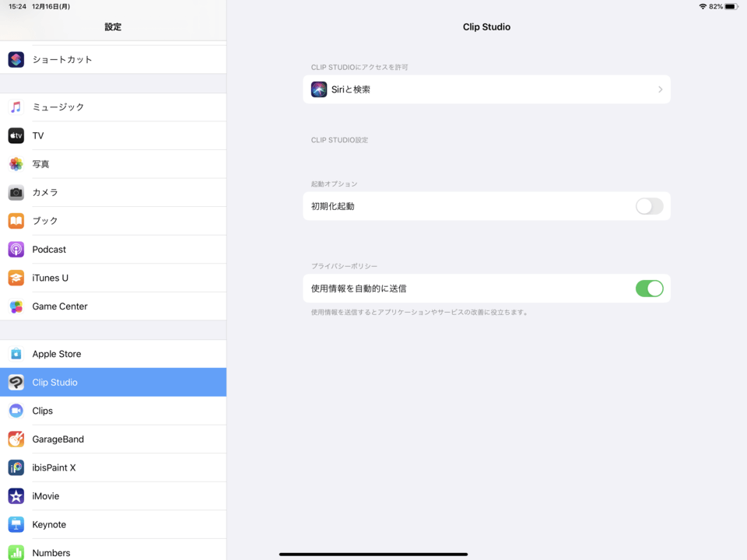Tap the Apple TV icon
The width and height of the screenshot is (747, 560).
[16, 135]
